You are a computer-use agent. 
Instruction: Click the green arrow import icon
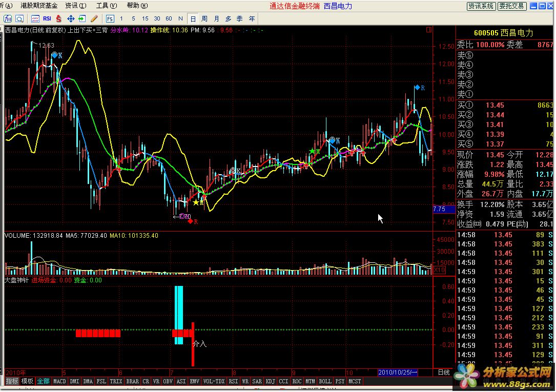[82, 19]
